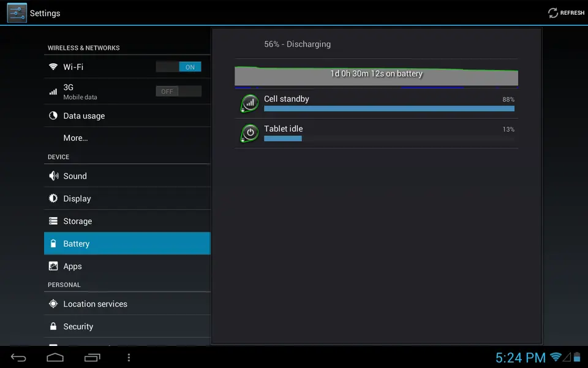Open the Sound settings
Image resolution: width=588 pixels, height=368 pixels.
point(75,176)
